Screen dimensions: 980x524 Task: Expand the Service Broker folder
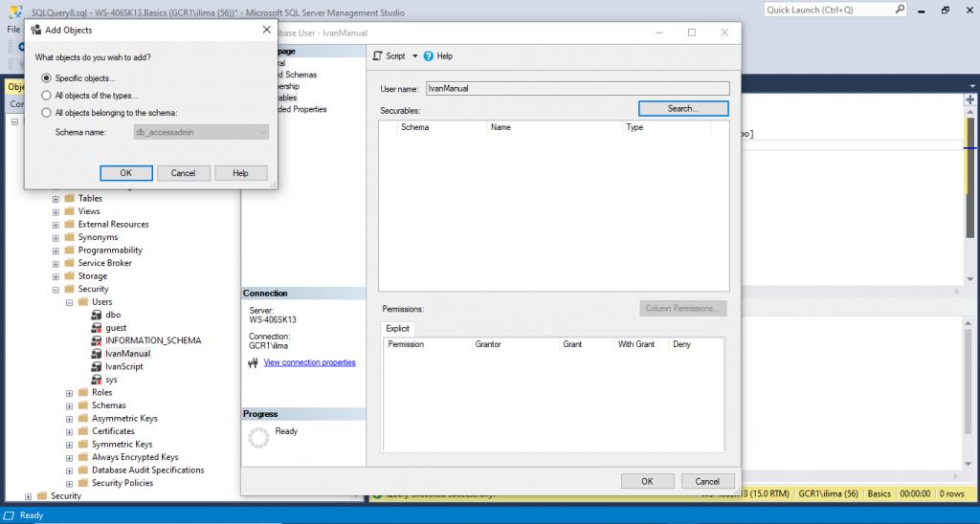coord(56,264)
